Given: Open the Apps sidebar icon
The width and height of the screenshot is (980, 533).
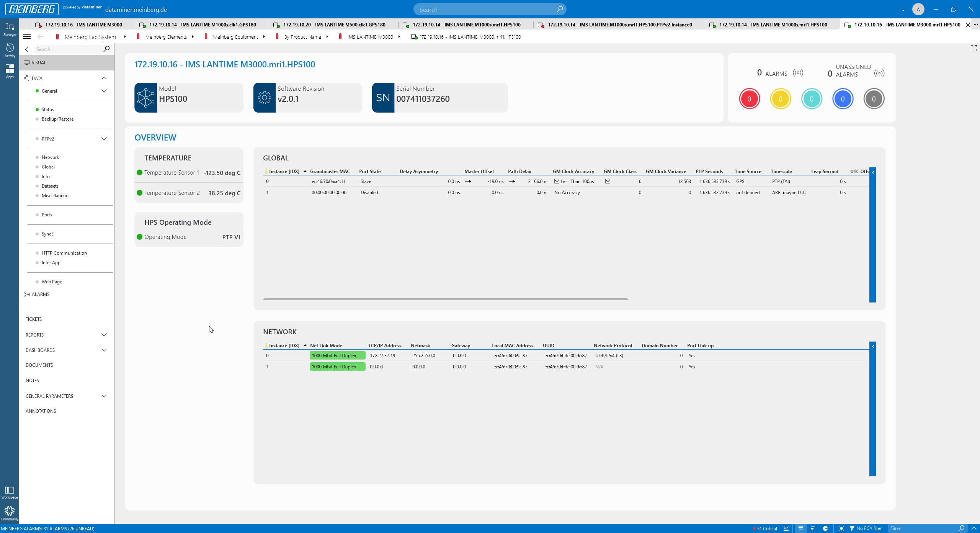Looking at the screenshot, I should 10,71.
